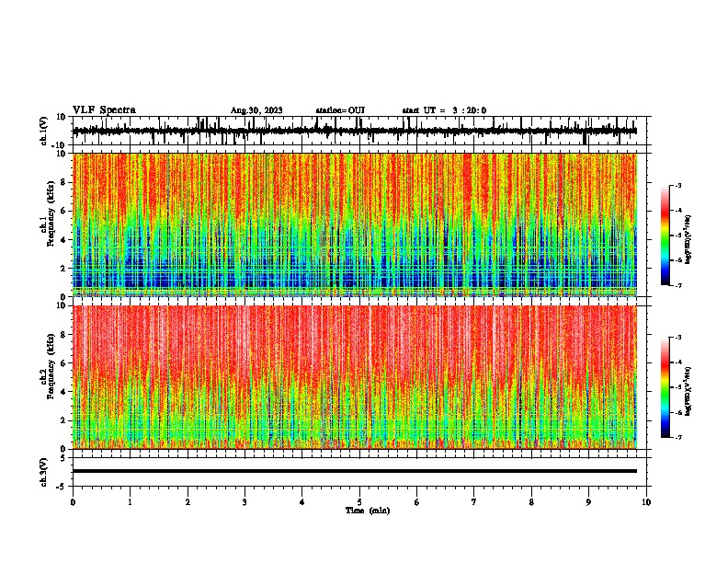Click the ch.2 spectrogram color bar
The height and width of the screenshot is (563, 728).
tap(665, 387)
